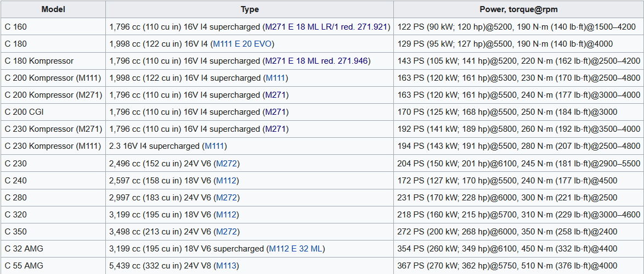The image size is (644, 274).
Task: Select the C 160 model cell
Action: 53,27
